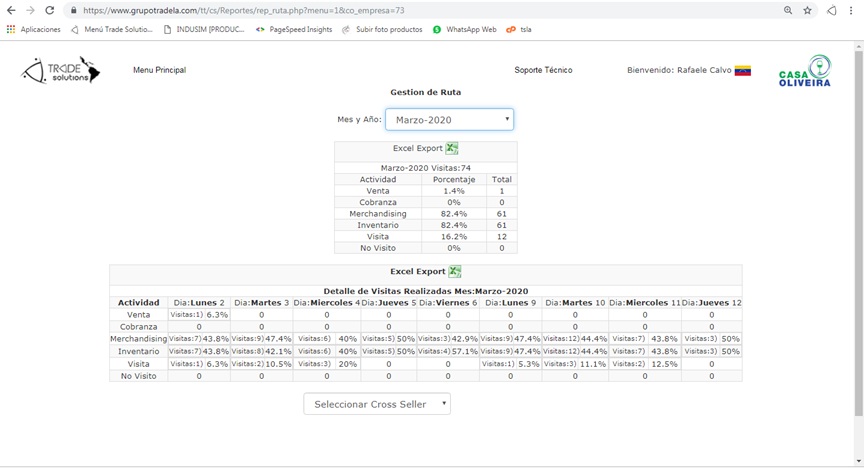Viewport: 865px width, 468px height.
Task: Open the Marzo-2020 month dropdown
Action: tap(449, 120)
